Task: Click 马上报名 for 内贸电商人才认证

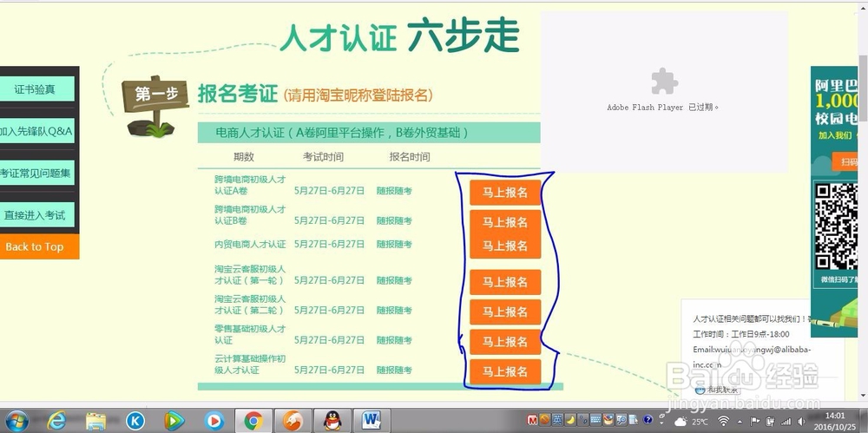Action: click(505, 246)
